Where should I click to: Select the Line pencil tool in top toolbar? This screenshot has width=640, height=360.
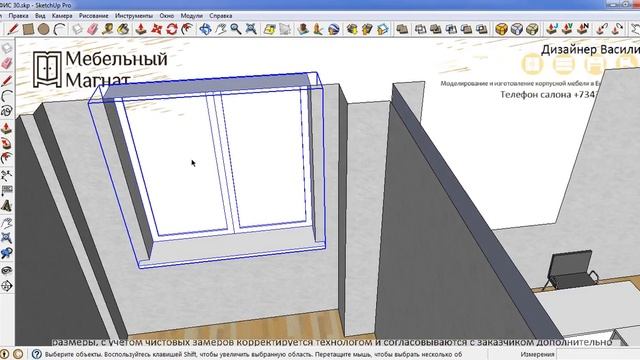(x=13, y=29)
